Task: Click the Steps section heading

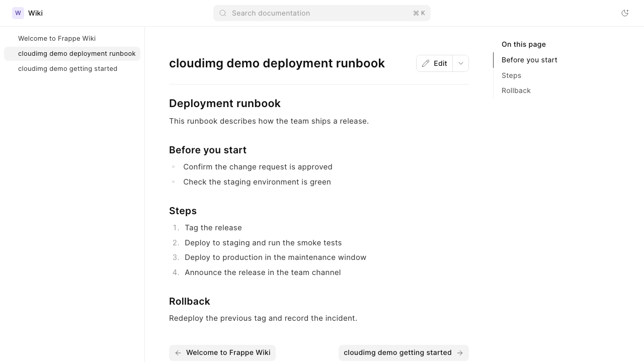Action: 183,211
